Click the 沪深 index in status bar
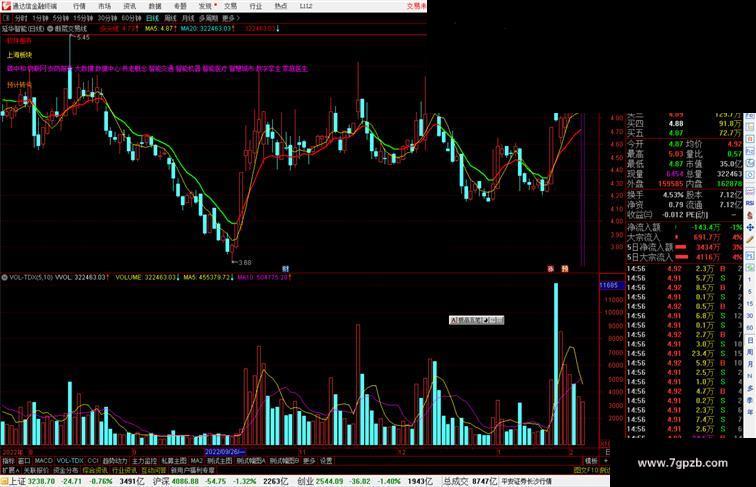 coord(162,481)
